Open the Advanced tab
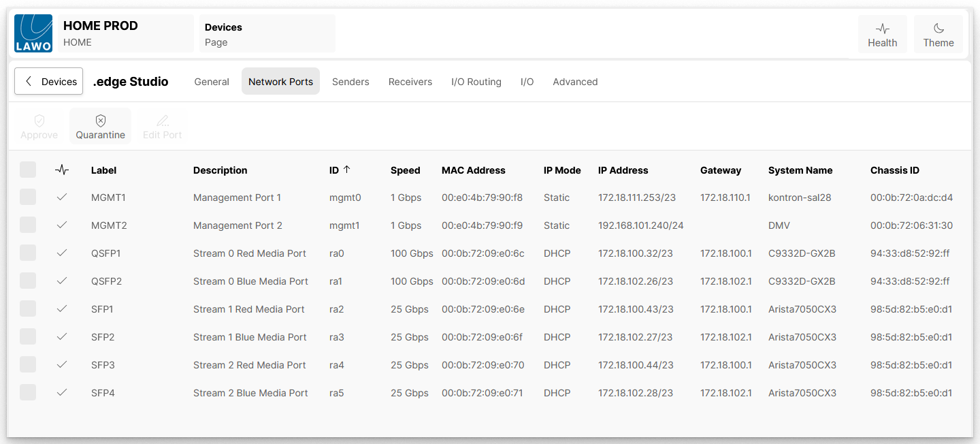 click(x=575, y=82)
